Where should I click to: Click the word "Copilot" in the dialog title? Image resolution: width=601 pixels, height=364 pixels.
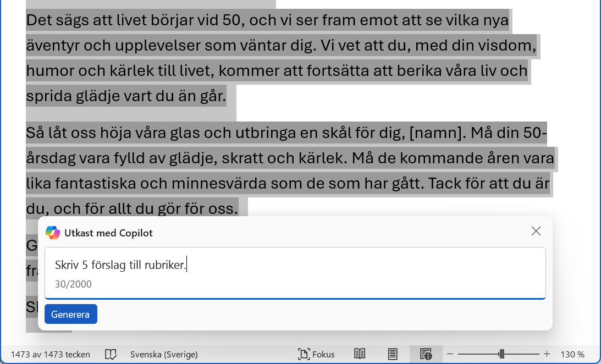click(136, 233)
